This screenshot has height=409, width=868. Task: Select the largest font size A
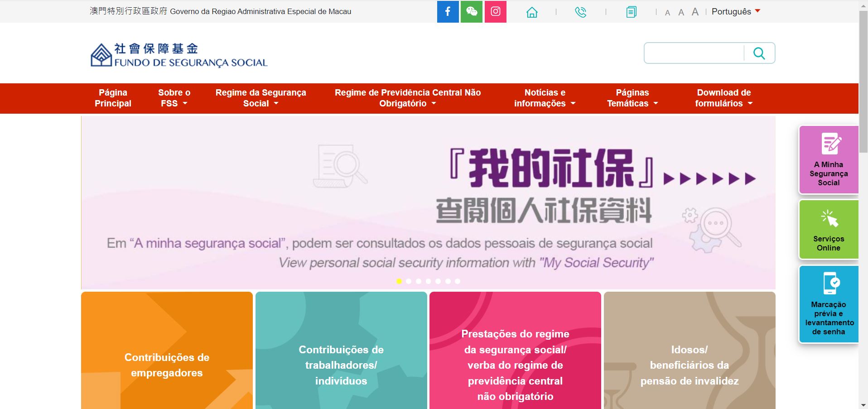pyautogui.click(x=695, y=12)
